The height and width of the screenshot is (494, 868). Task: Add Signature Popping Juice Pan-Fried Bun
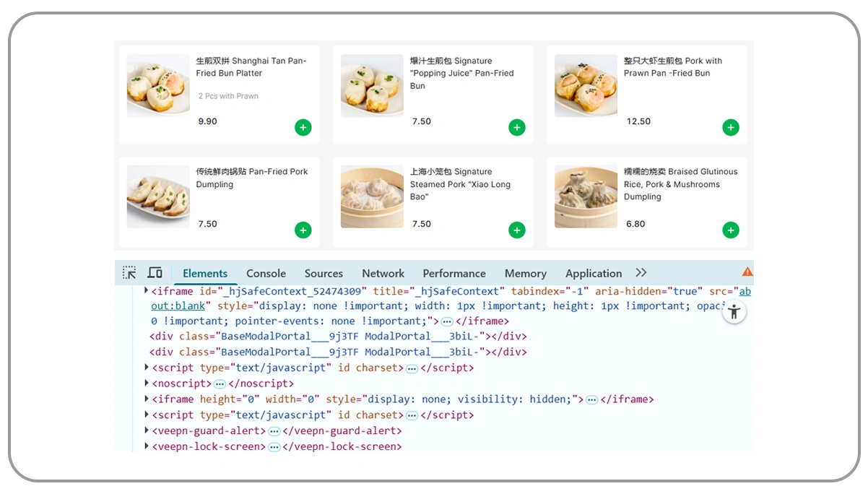tap(516, 128)
